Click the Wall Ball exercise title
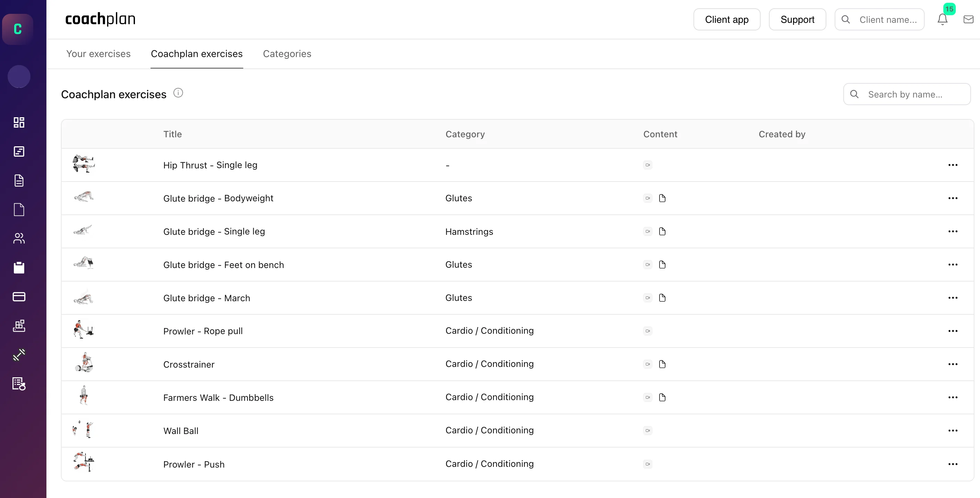This screenshot has width=980, height=498. point(181,431)
